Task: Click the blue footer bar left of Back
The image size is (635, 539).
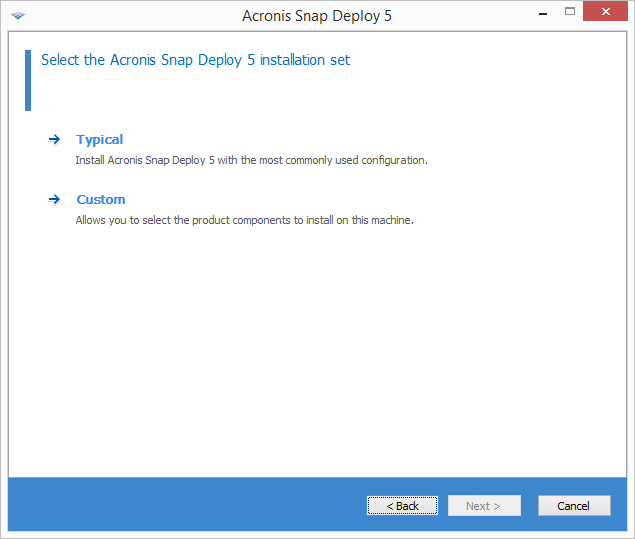Action: [180, 505]
